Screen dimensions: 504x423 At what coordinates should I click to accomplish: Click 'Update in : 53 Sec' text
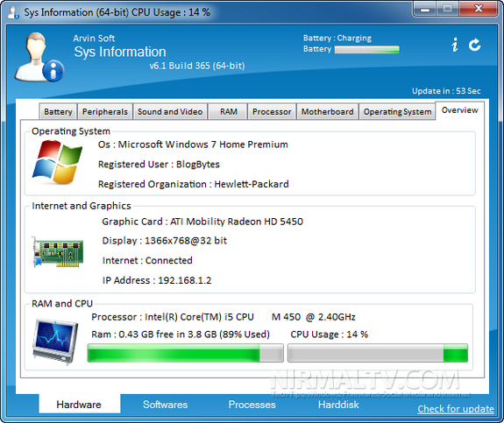446,91
